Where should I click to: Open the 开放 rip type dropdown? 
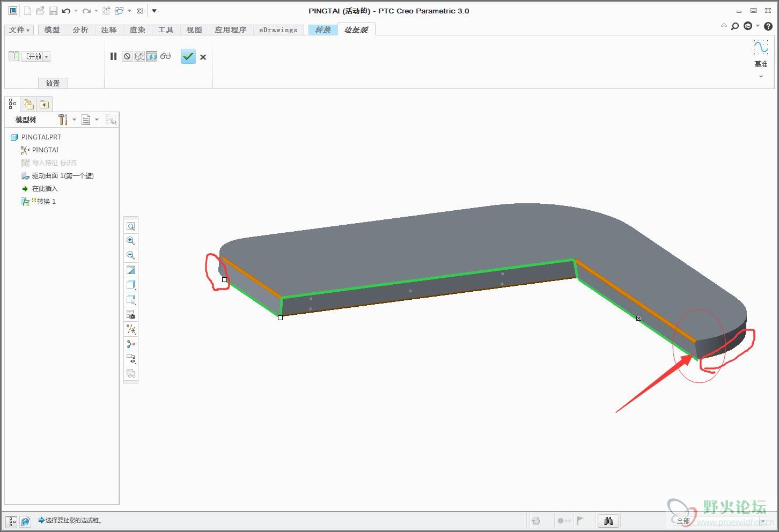36,56
